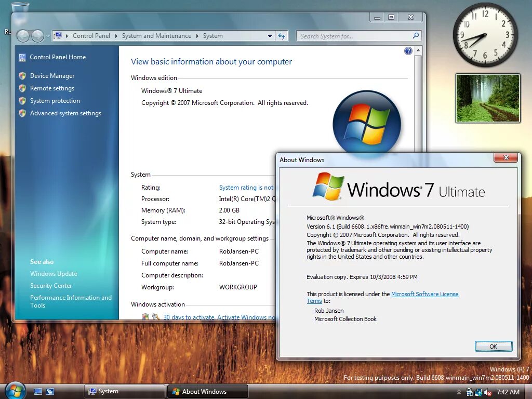
Task: Click Show Desktop quick launch icon
Action: click(37, 392)
